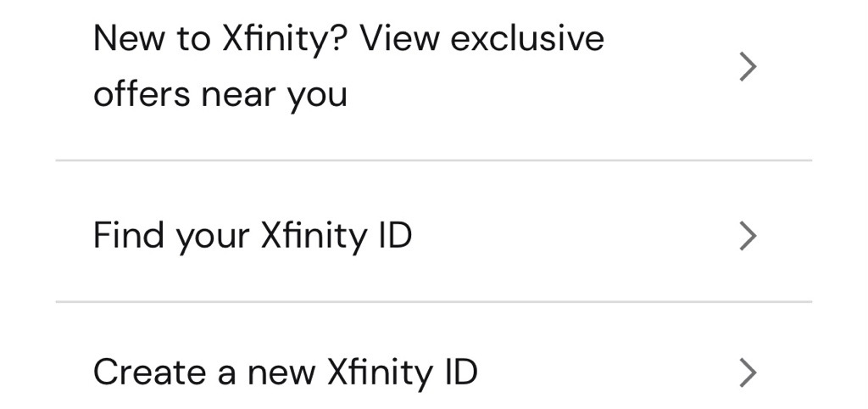Click the arrow beside Find your Xfinity ID
This screenshot has width=868, height=409.
tap(748, 236)
